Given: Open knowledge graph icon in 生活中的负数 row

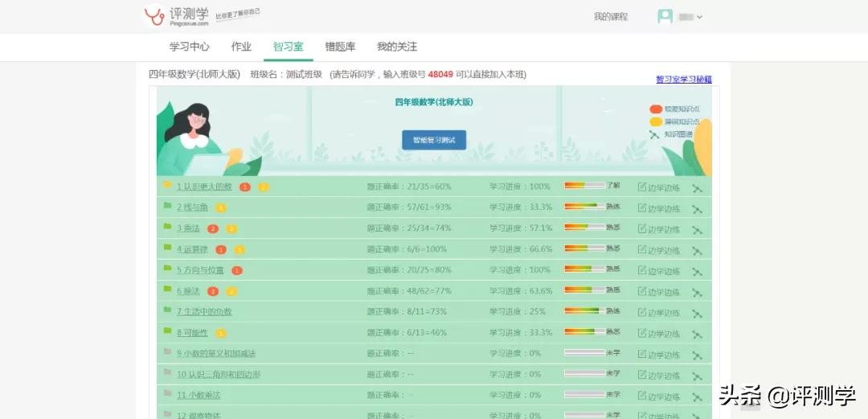Looking at the screenshot, I should pyautogui.click(x=697, y=314).
